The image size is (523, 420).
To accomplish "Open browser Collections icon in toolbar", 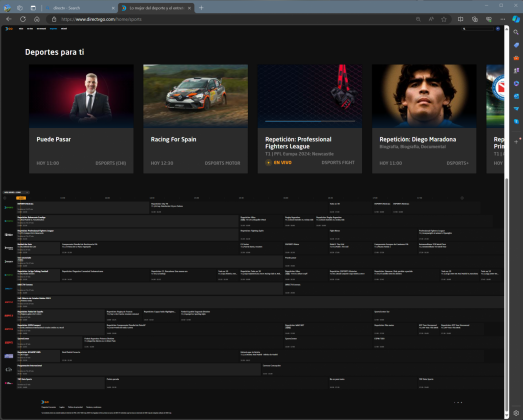I will (x=475, y=19).
